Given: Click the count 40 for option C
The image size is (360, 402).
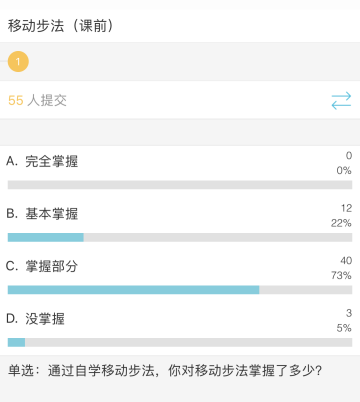Looking at the screenshot, I should pos(346,260).
